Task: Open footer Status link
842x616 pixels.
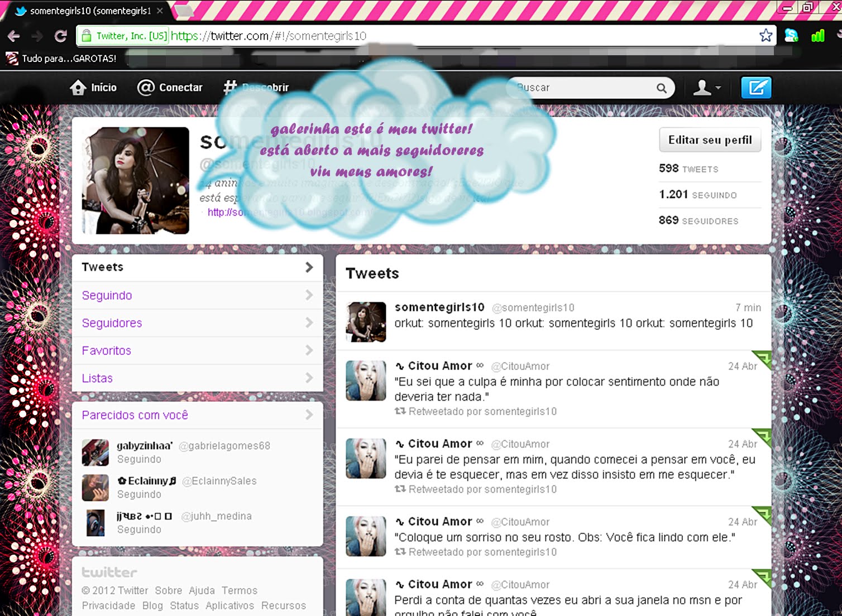Action: coord(184,605)
